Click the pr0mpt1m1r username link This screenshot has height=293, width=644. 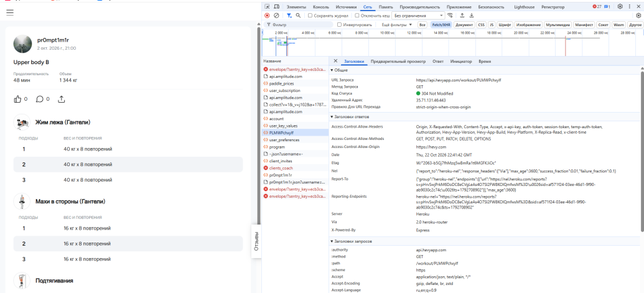click(53, 40)
